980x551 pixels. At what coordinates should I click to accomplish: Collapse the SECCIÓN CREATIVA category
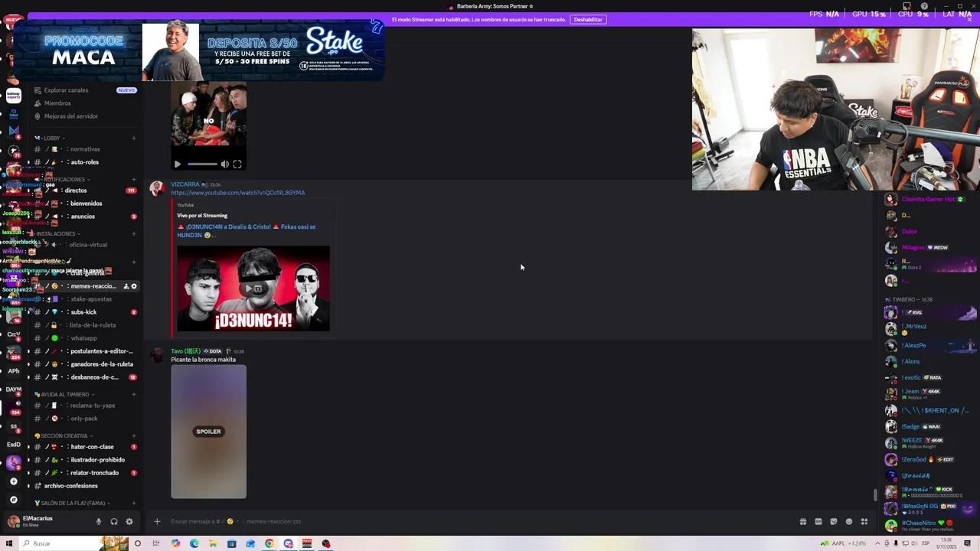pyautogui.click(x=63, y=435)
